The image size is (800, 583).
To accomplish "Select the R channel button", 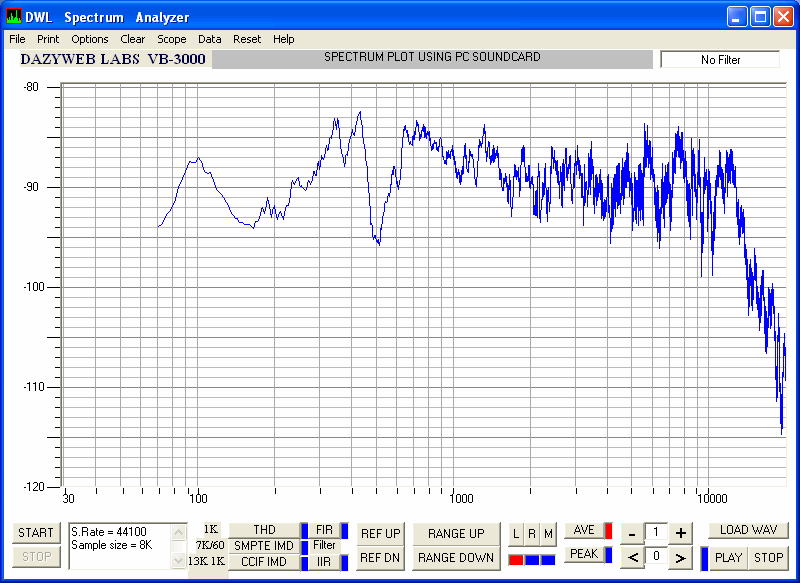I will tap(532, 534).
